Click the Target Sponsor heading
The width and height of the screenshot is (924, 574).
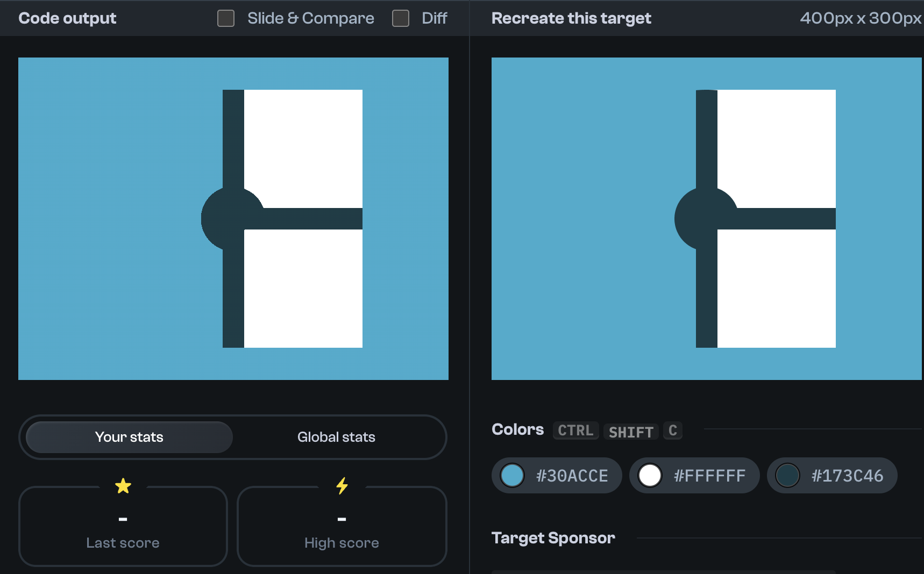pyautogui.click(x=553, y=538)
